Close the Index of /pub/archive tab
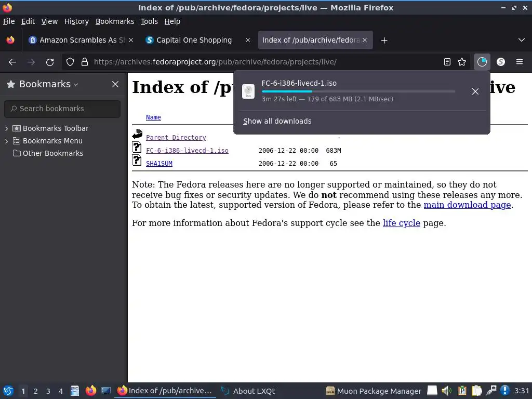Image resolution: width=532 pixels, height=399 pixels. coord(365,40)
